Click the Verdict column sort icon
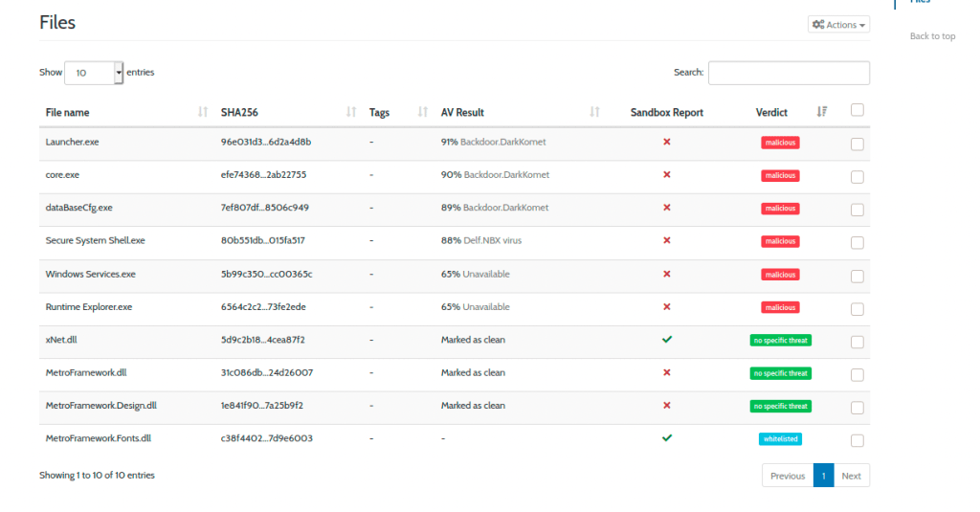The image size is (980, 512). (x=821, y=112)
